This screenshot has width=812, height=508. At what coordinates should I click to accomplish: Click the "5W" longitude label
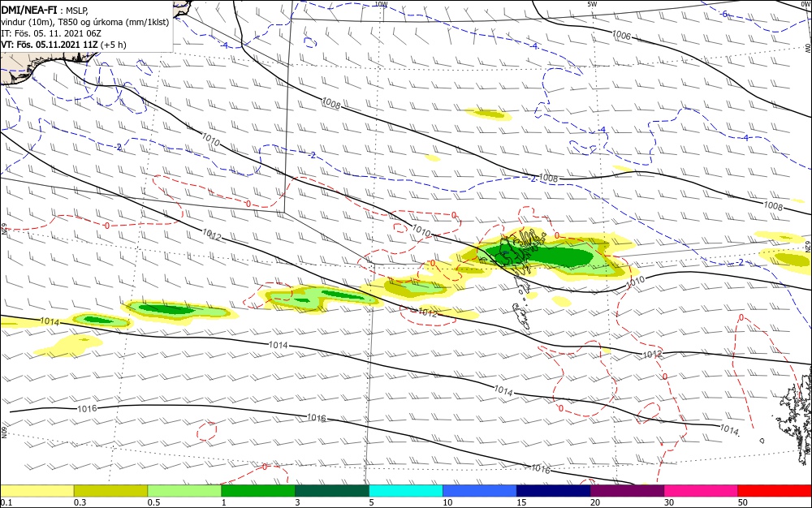[593, 4]
